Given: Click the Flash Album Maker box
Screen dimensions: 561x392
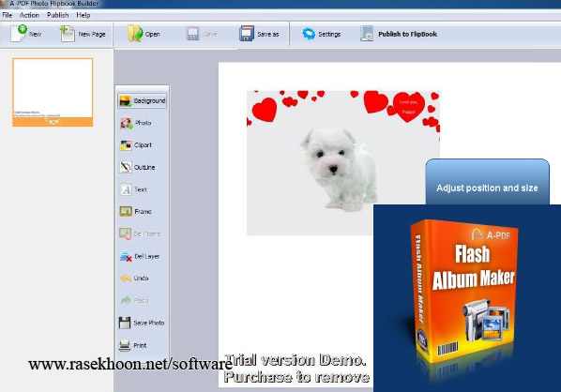Looking at the screenshot, I should 465,292.
